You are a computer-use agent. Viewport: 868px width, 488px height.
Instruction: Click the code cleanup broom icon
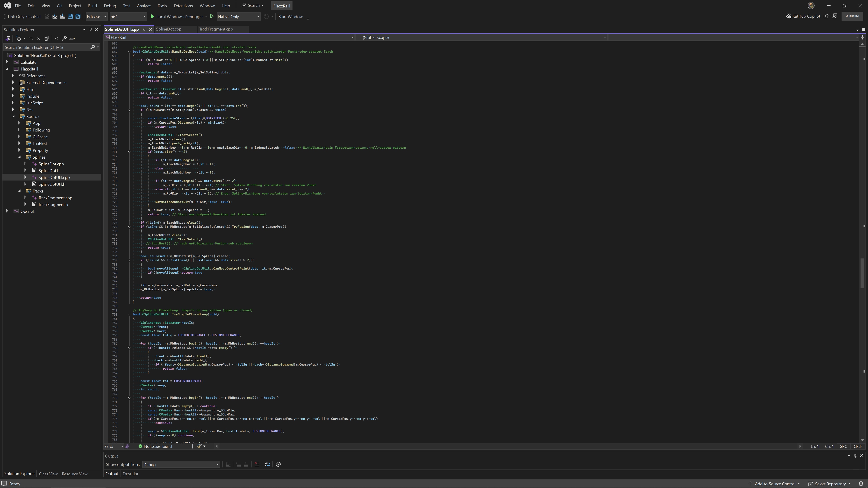[199, 446]
